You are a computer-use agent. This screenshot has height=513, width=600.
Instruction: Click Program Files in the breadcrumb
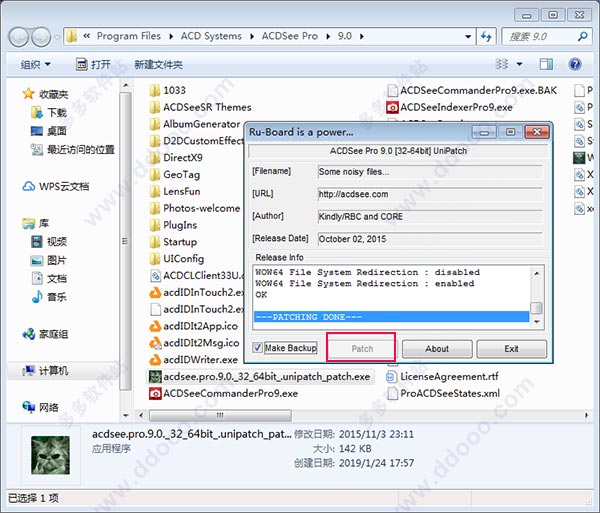pyautogui.click(x=129, y=36)
